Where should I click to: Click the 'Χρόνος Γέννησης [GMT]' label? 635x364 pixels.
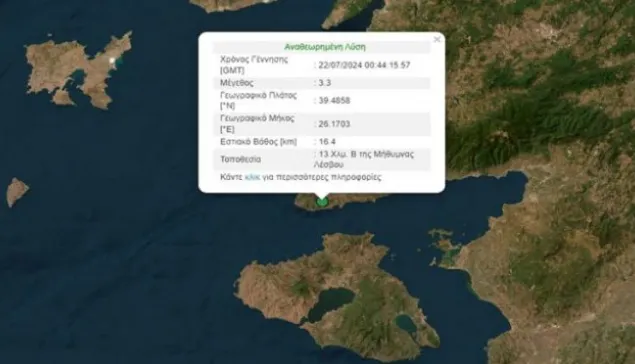tap(254, 65)
